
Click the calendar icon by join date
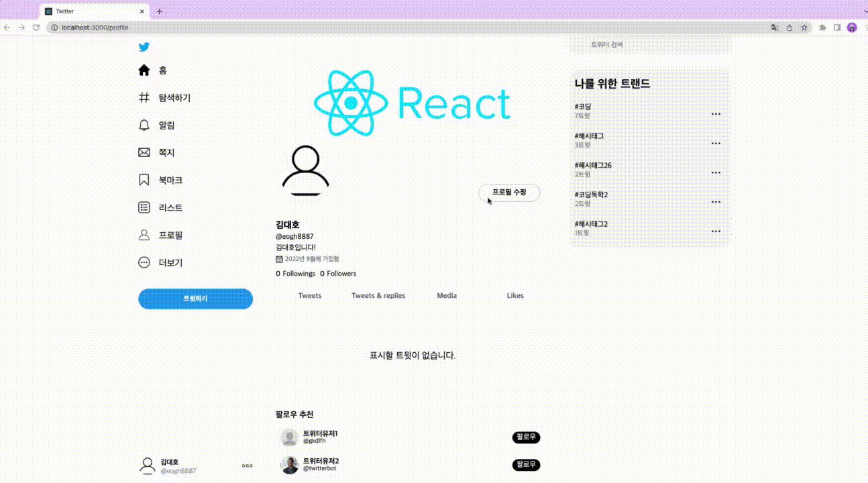coord(279,259)
